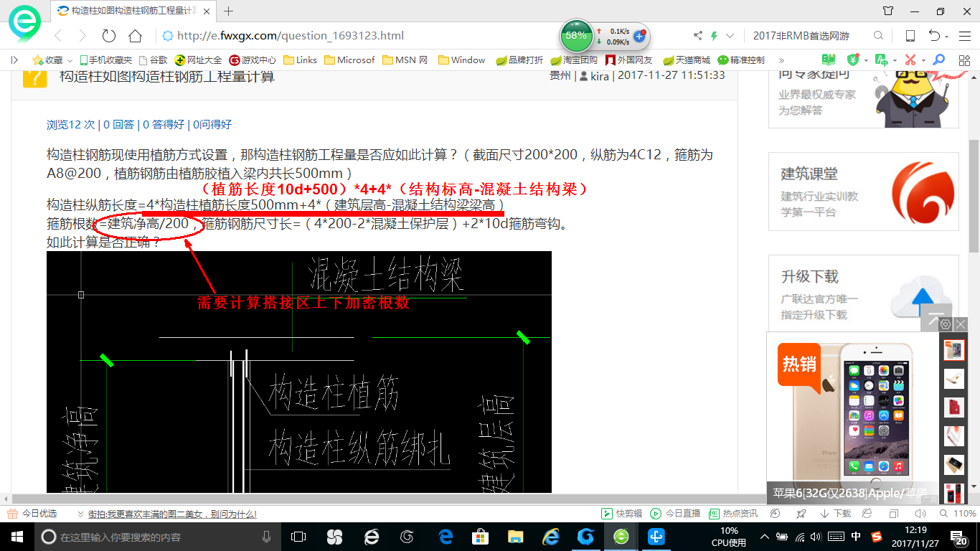Click the undo closed-tab arrow icon
The image size is (980, 551).
934,36
